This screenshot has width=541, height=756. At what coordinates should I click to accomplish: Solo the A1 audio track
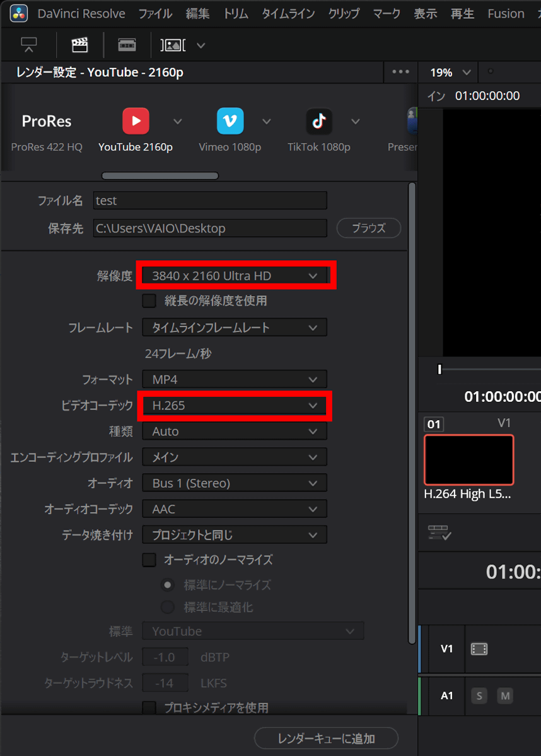coord(479,696)
